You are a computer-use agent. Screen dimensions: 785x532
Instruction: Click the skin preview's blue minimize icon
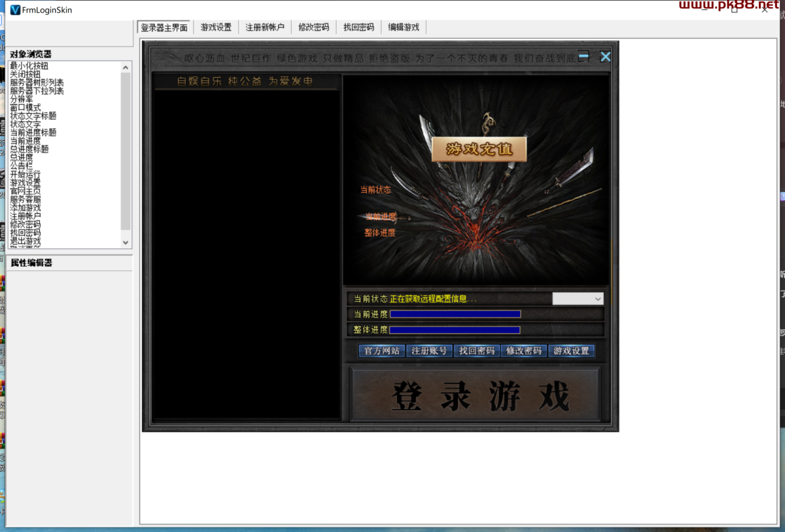(x=584, y=56)
